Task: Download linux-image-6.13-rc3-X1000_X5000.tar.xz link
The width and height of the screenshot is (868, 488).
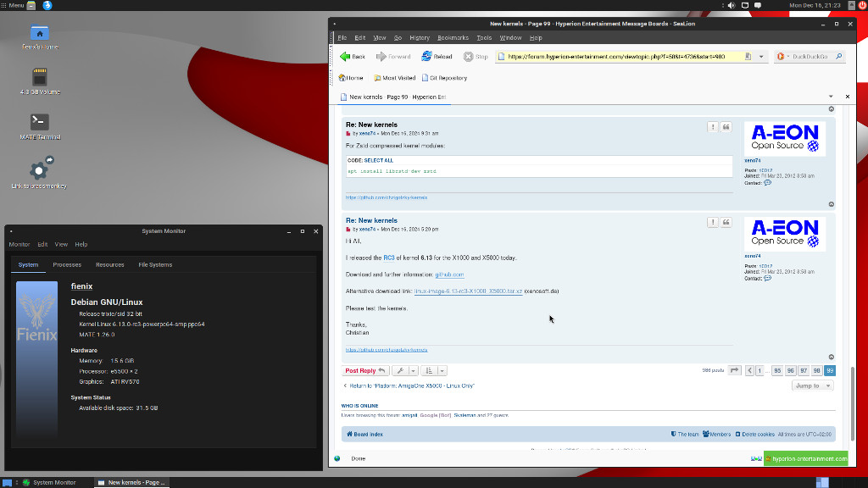Action: (x=468, y=291)
